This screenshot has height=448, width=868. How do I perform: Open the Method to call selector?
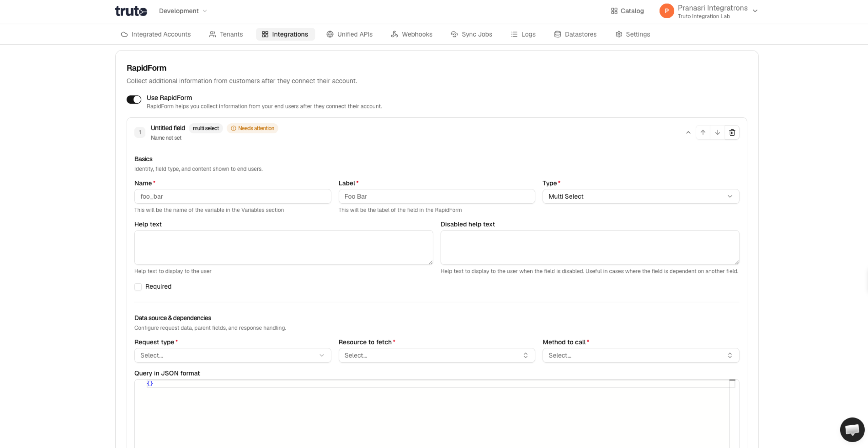coord(641,355)
